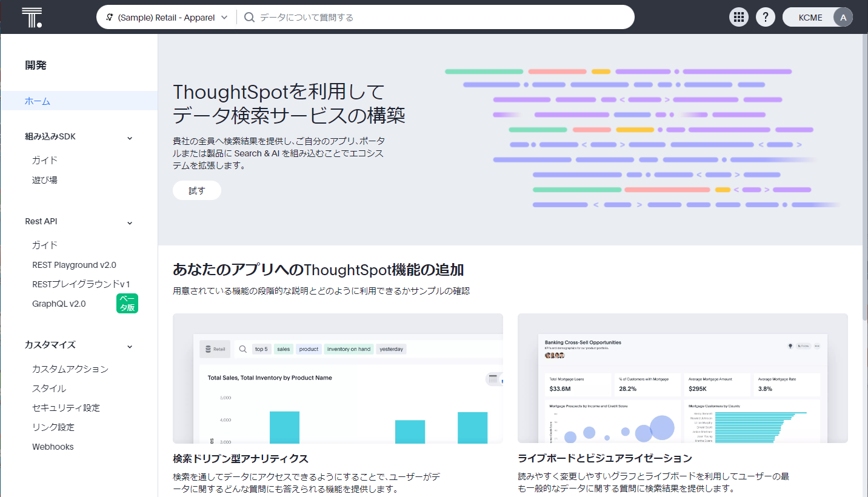The image size is (868, 497).
Task: Click the ThoughtSpot logo icon
Action: click(x=32, y=18)
